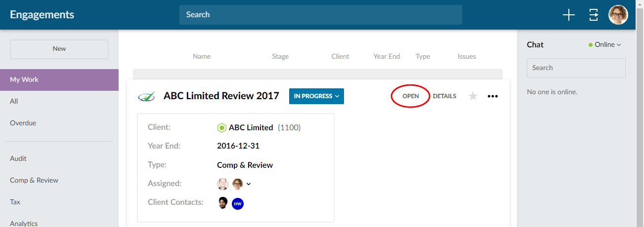The height and width of the screenshot is (227, 644).
Task: Open the Online chat status dropdown
Action: 605,44
